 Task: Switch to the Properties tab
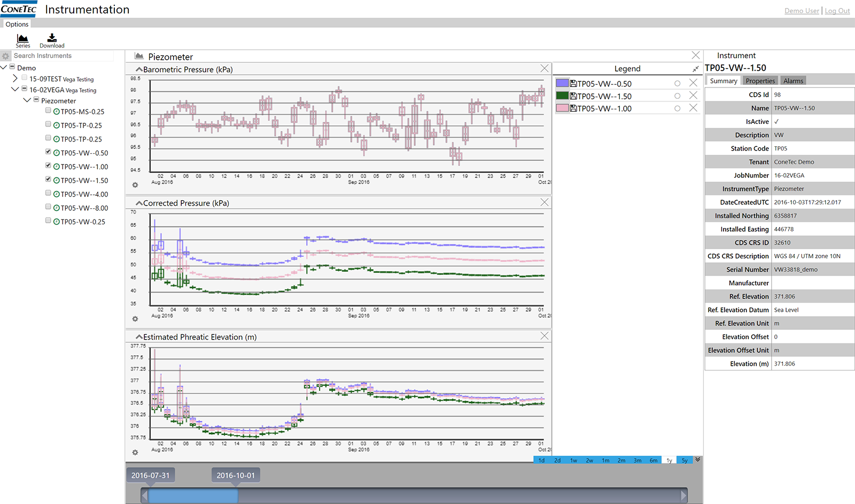pyautogui.click(x=760, y=81)
